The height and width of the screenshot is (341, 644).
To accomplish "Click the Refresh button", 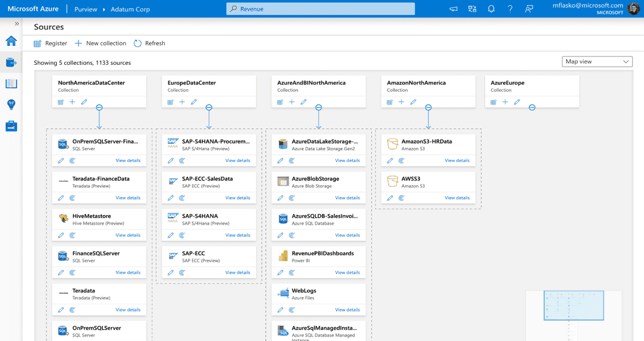I will [150, 43].
